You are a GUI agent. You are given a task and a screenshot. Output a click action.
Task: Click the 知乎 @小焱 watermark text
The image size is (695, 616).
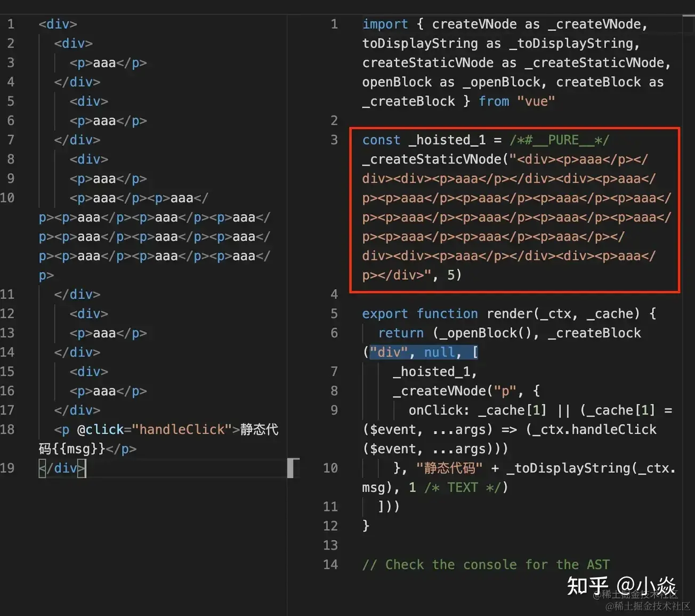click(x=622, y=586)
